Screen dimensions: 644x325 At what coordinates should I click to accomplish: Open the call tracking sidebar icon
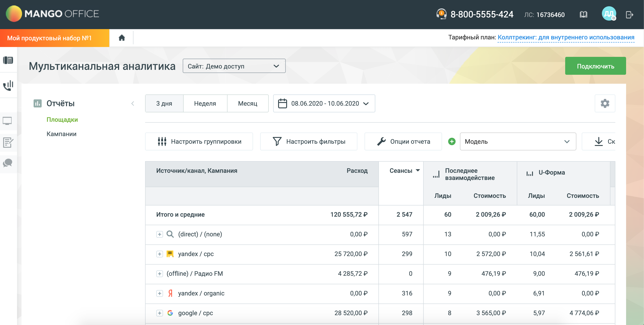[x=8, y=85]
